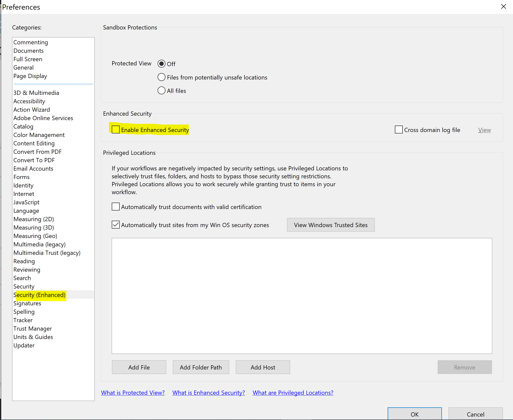Switch to the Page Display category

tap(30, 76)
